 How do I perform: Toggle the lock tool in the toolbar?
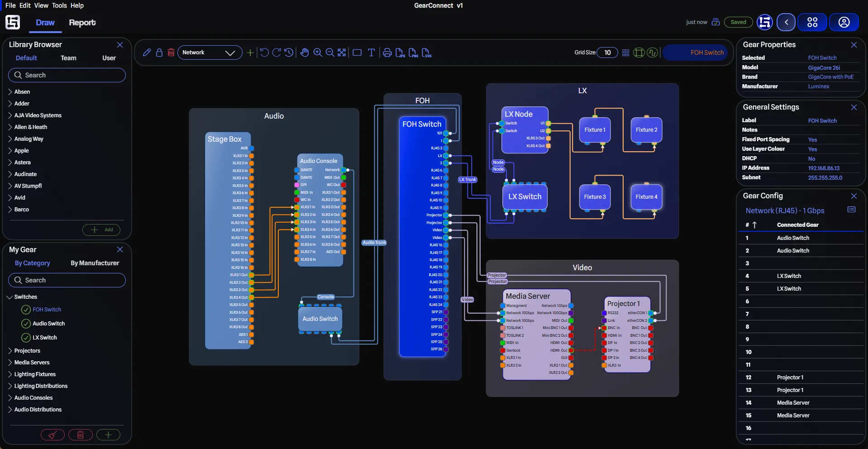[x=159, y=53]
